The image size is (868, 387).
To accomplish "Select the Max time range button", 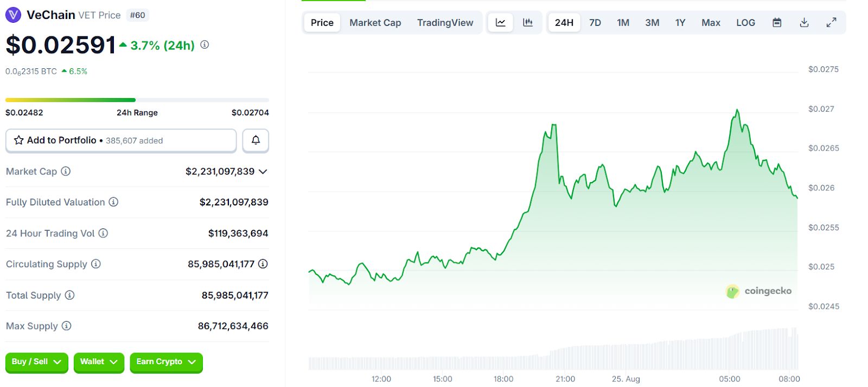I will click(711, 23).
